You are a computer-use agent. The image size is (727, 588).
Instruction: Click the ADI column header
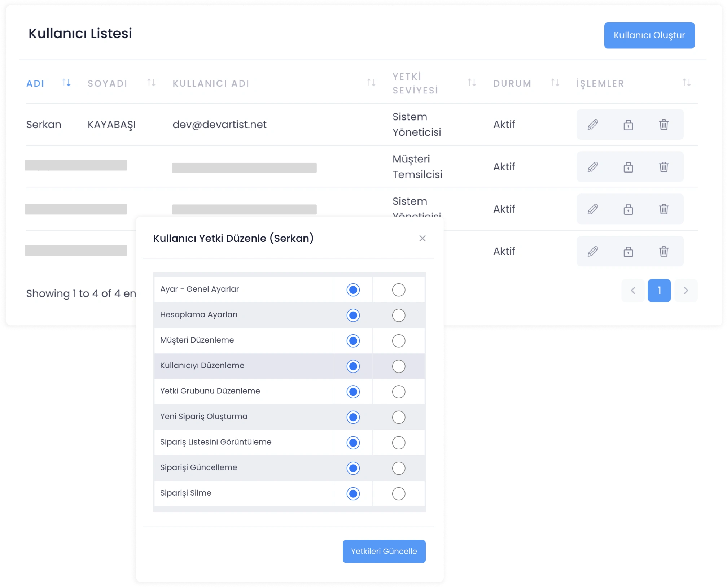(x=35, y=83)
